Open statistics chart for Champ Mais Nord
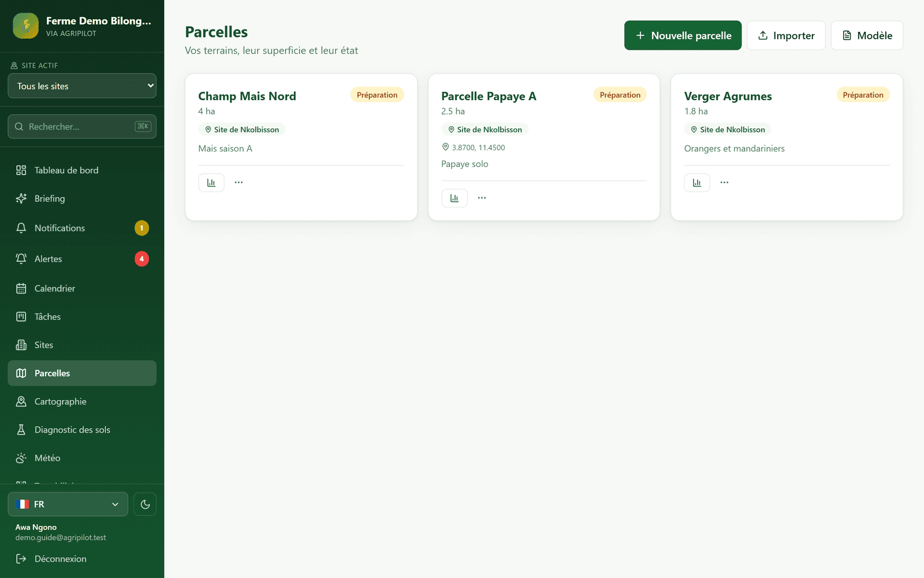This screenshot has width=924, height=578. coord(211,183)
